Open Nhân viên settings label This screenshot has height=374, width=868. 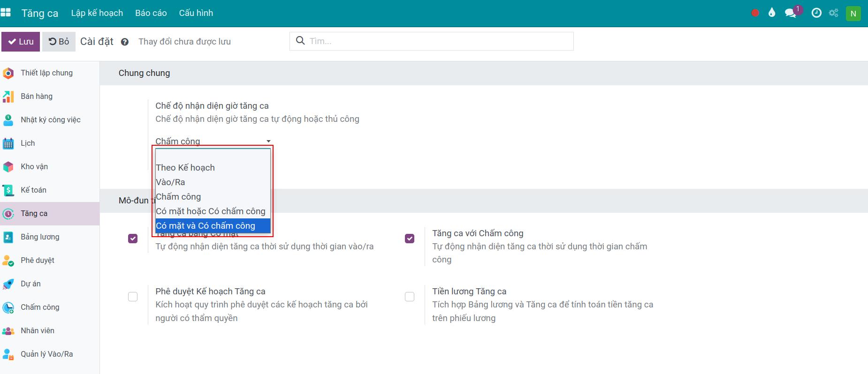(38, 331)
